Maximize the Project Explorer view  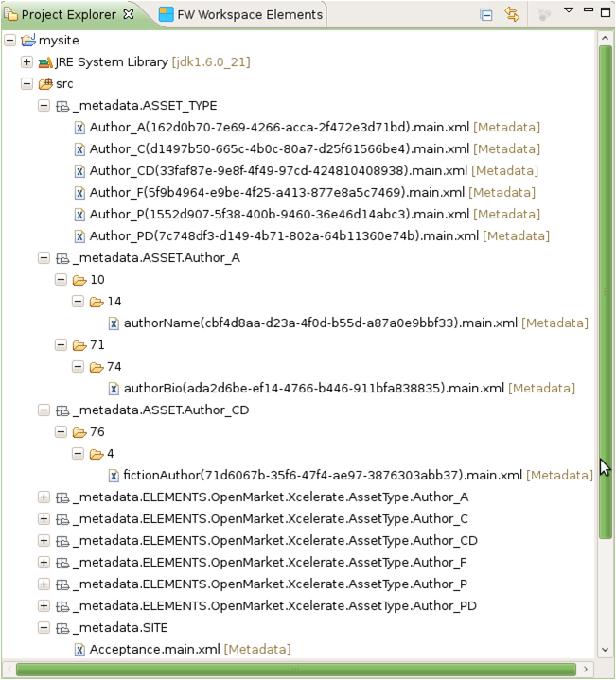(606, 11)
